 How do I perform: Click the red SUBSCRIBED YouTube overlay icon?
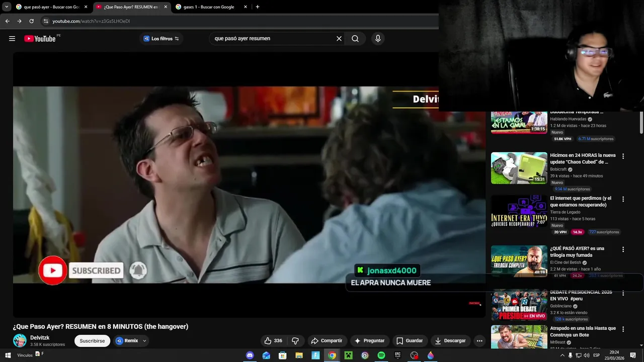52,270
